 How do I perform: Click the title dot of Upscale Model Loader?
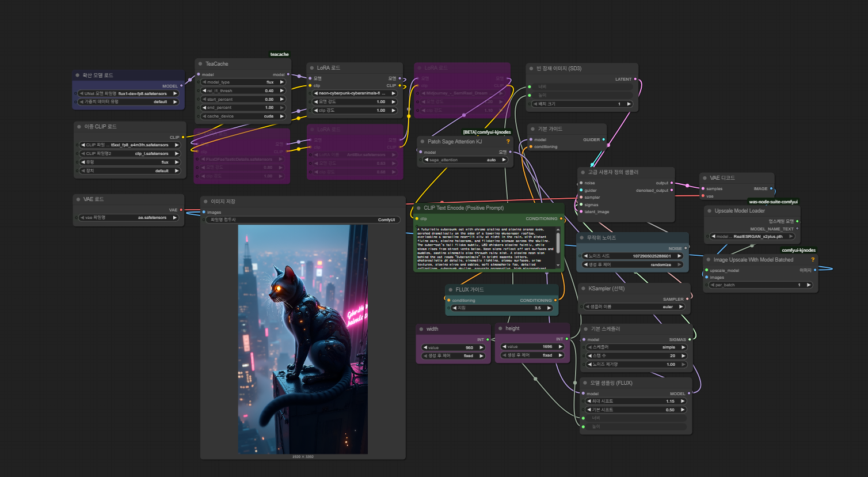709,210
